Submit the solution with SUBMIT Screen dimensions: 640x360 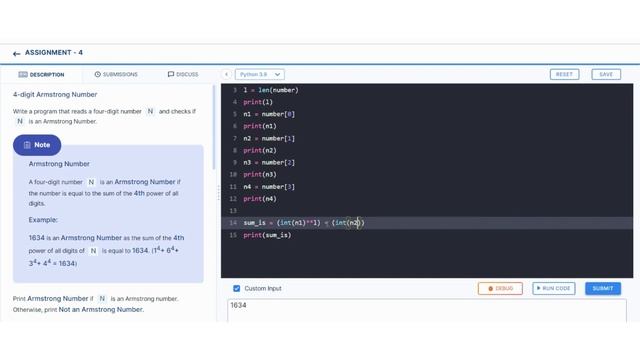[x=603, y=288]
